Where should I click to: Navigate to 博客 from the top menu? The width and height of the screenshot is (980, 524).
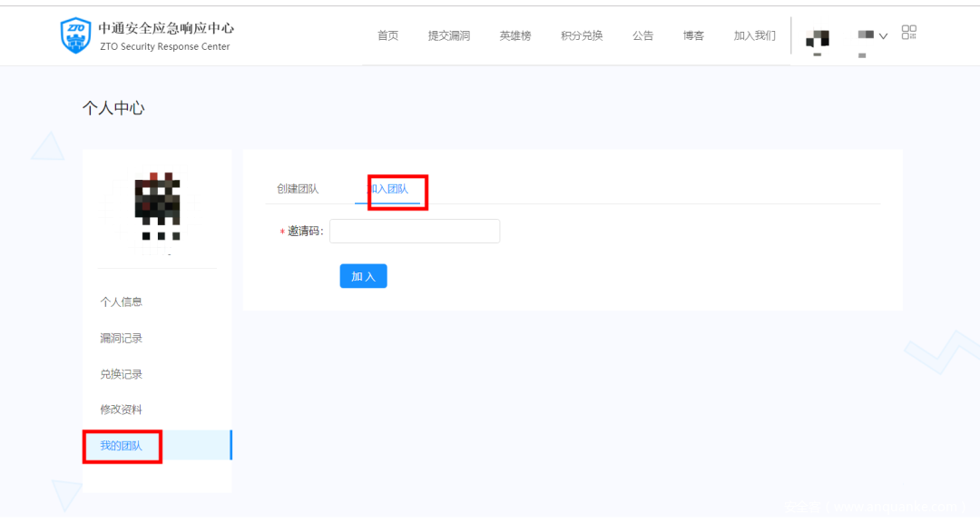(693, 35)
